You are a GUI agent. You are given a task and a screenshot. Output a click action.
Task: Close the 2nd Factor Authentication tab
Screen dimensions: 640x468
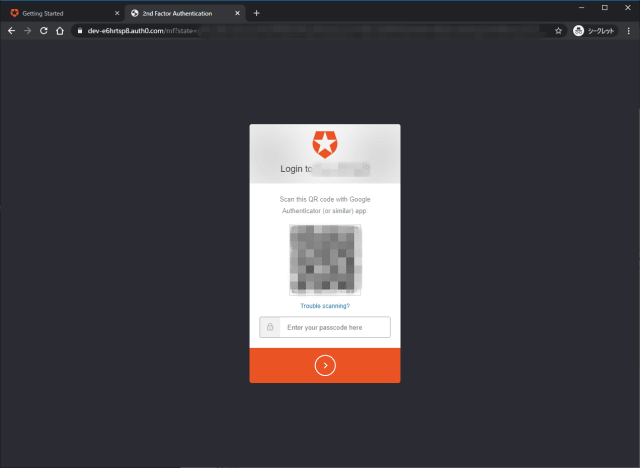click(x=237, y=13)
